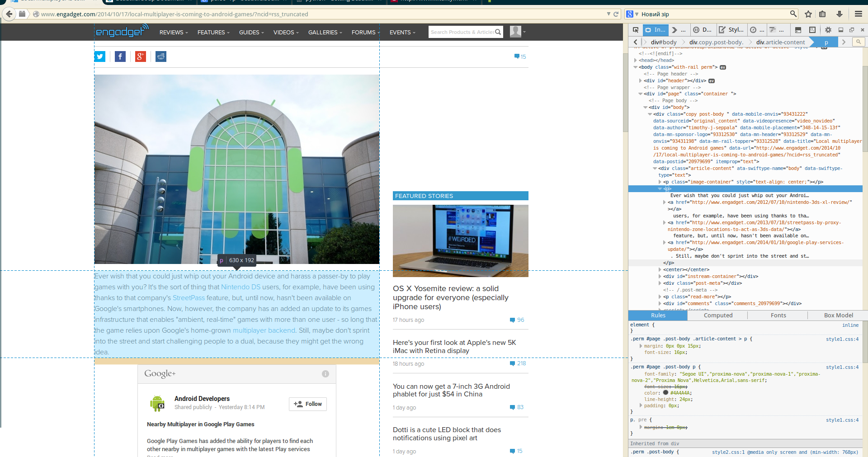Screen dimensions: 868x457
Task: Open the REVIEWS dropdown menu
Action: [x=174, y=32]
